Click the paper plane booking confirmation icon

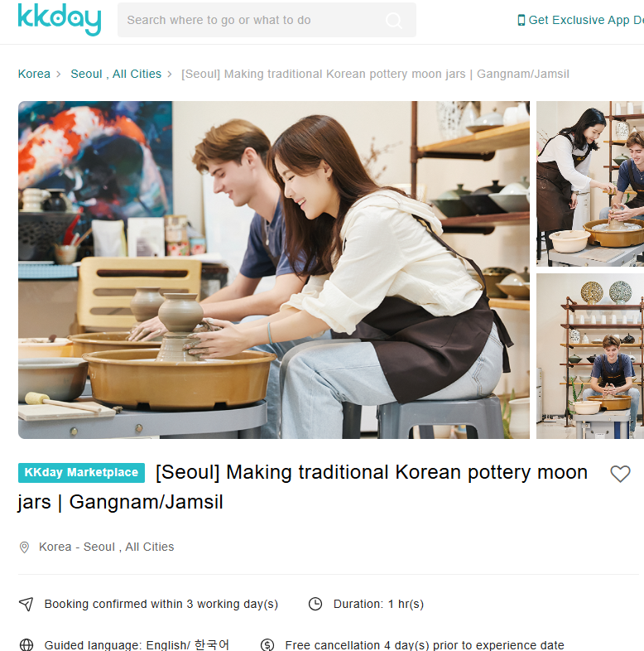click(26, 604)
